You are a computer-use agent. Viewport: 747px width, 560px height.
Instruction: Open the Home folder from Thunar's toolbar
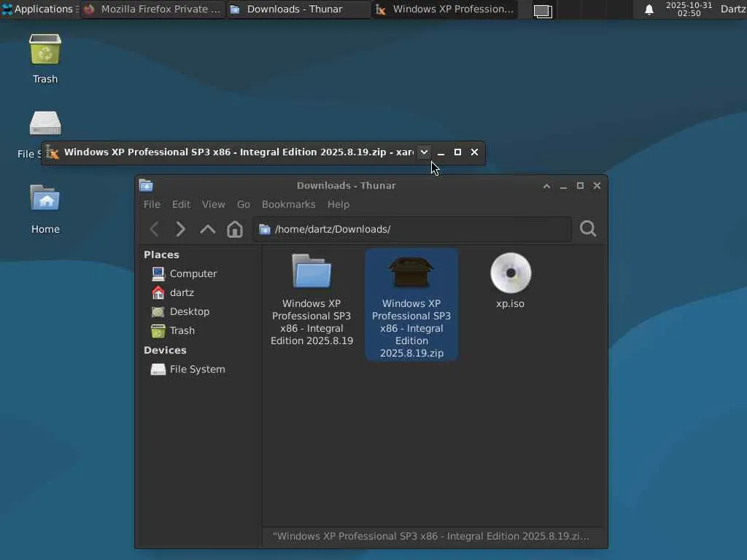(x=234, y=229)
